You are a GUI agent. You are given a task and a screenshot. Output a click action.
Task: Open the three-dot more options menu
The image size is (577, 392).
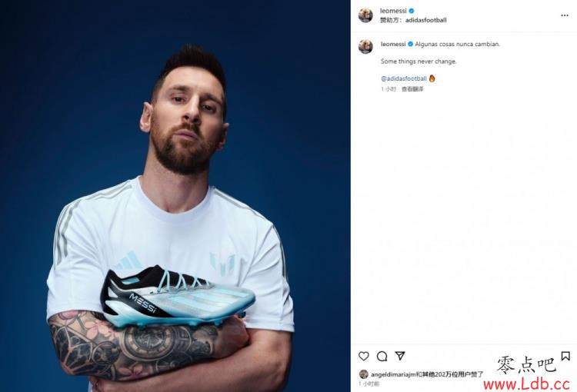coord(565,15)
